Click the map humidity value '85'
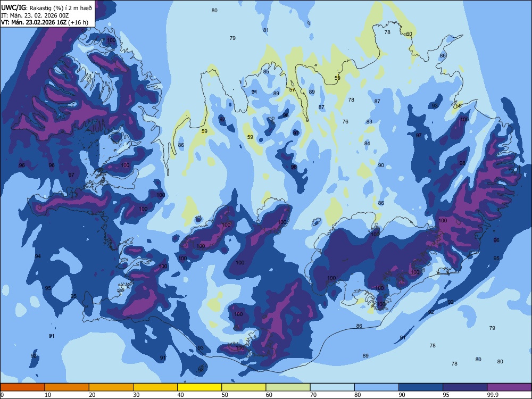 pyautogui.click(x=267, y=72)
